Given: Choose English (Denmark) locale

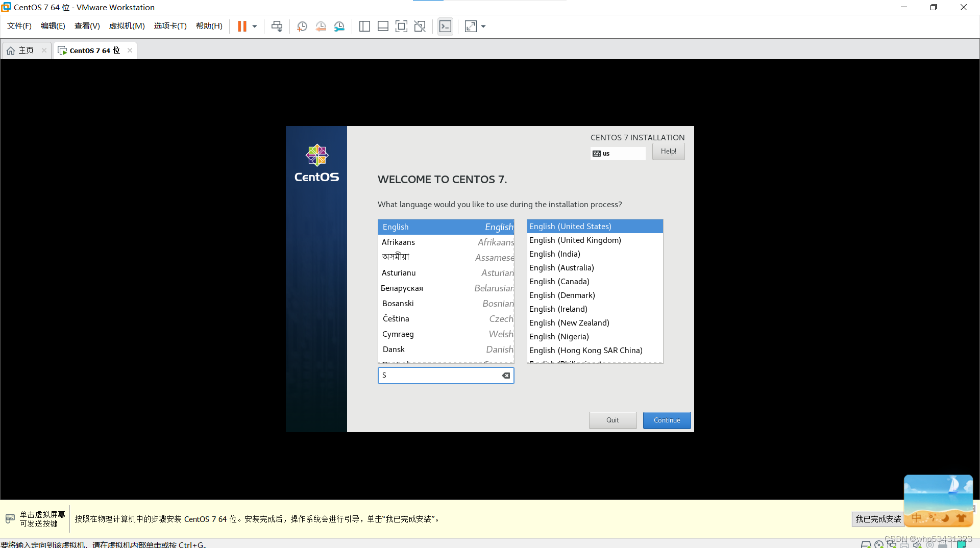Looking at the screenshot, I should 595,295.
